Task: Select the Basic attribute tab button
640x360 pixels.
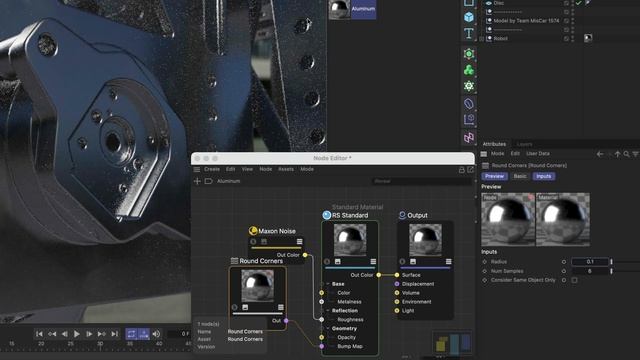Action: (520, 176)
